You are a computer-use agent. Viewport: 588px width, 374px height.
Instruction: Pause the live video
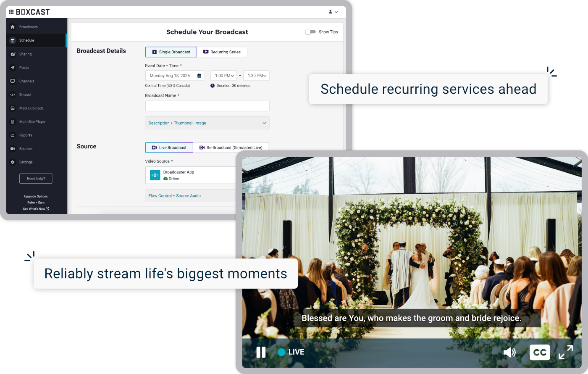261,352
